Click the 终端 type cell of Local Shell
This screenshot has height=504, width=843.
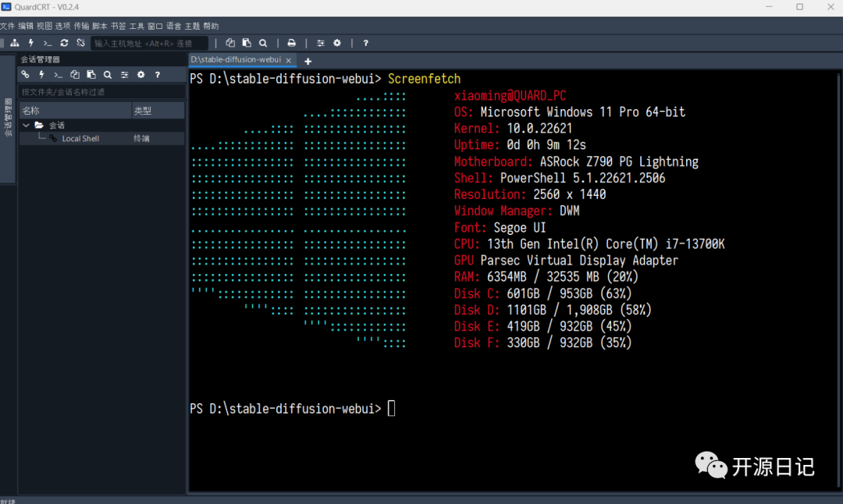point(141,139)
